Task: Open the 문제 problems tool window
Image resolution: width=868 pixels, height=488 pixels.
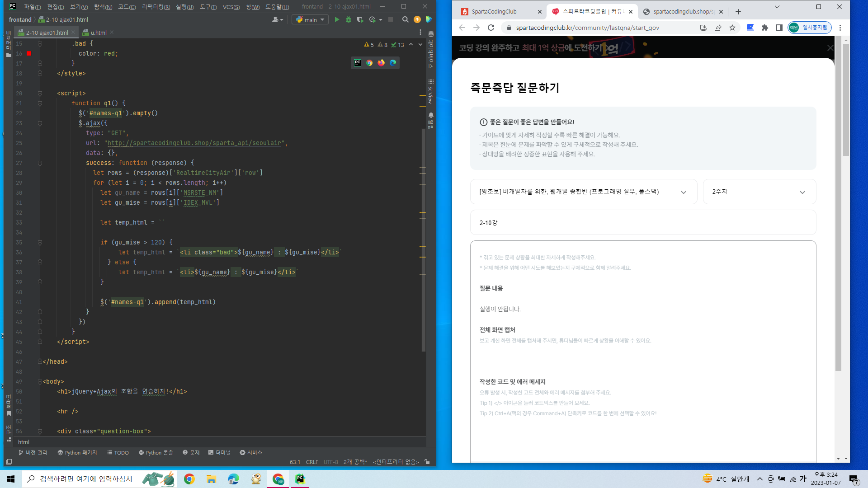Action: pos(191,452)
